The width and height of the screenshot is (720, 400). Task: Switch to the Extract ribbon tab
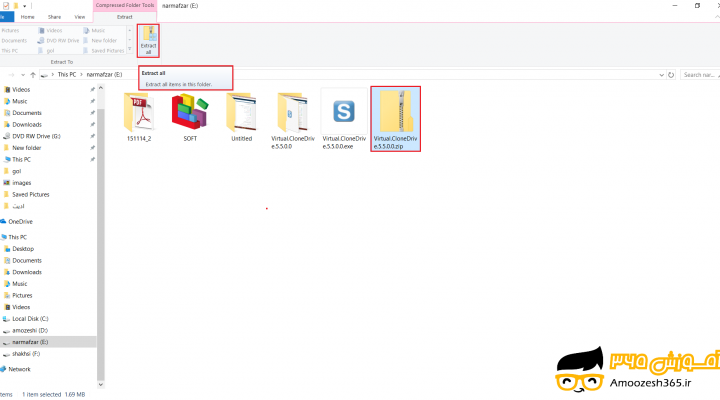coord(124,17)
